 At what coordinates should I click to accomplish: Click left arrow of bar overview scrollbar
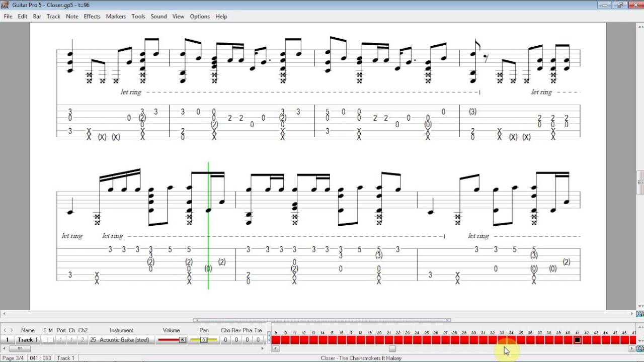(x=275, y=349)
